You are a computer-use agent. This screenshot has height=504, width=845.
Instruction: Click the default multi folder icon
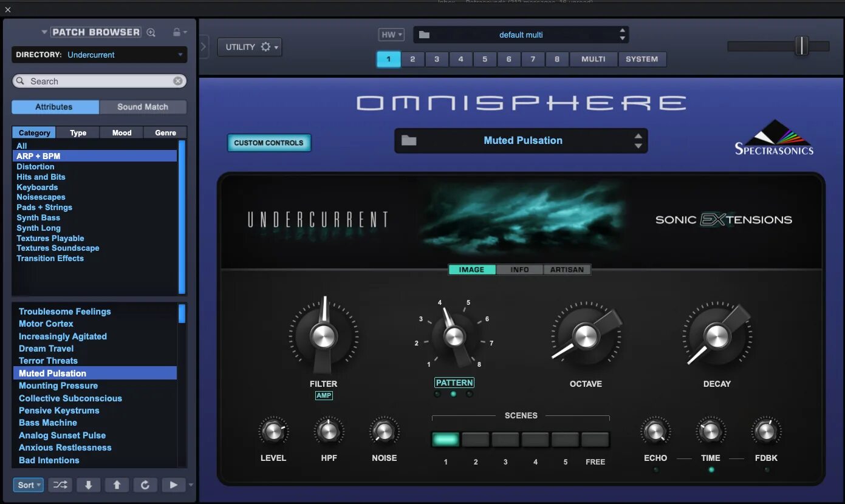point(424,35)
